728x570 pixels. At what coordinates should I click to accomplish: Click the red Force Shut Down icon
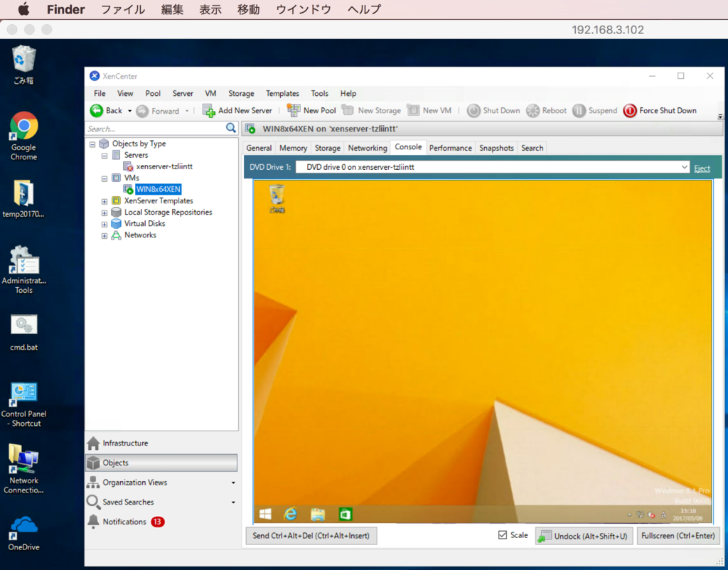pyautogui.click(x=630, y=110)
